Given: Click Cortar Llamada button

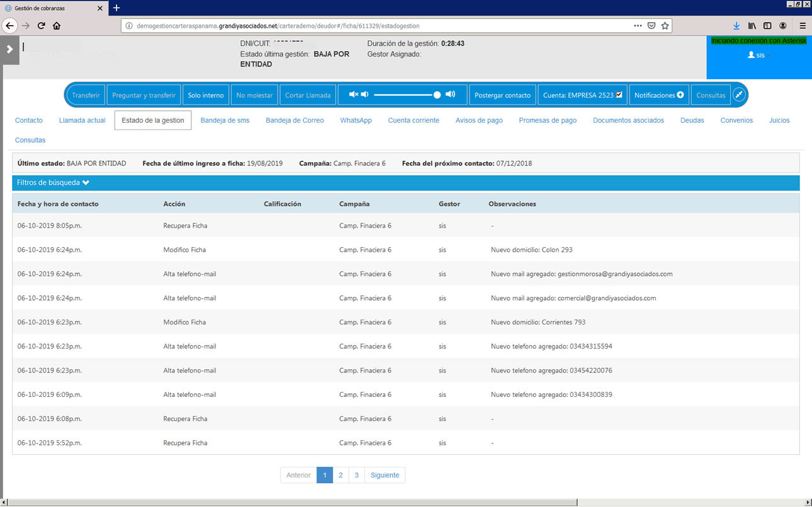Looking at the screenshot, I should [308, 95].
